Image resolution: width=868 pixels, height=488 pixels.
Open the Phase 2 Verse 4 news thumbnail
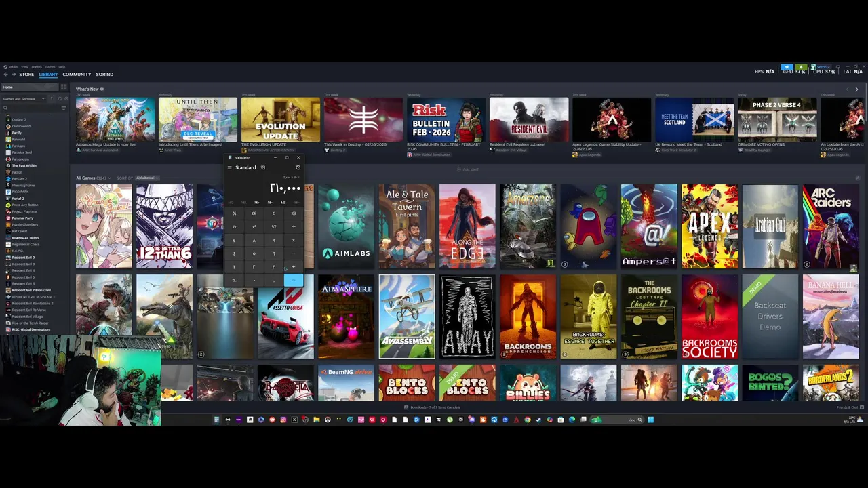(x=777, y=119)
